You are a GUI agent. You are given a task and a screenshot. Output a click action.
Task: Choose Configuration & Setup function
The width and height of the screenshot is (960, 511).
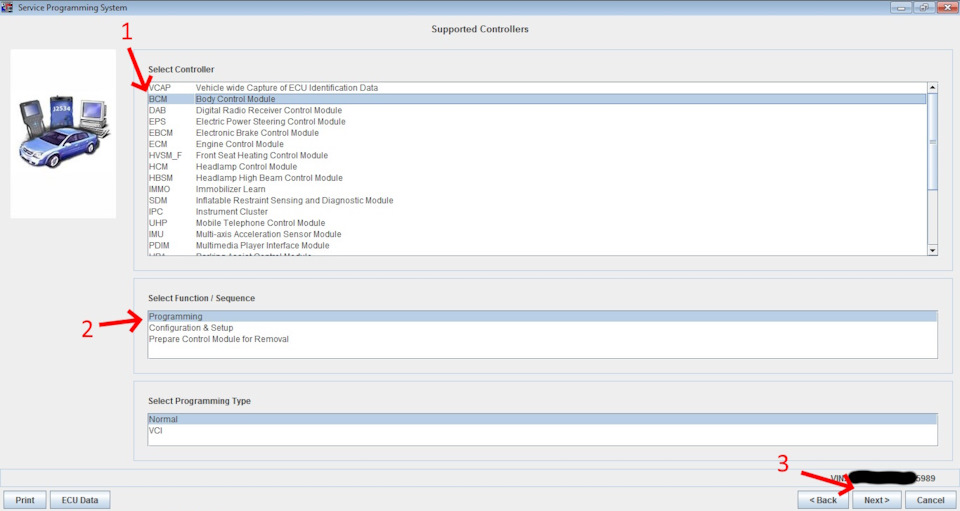point(542,328)
